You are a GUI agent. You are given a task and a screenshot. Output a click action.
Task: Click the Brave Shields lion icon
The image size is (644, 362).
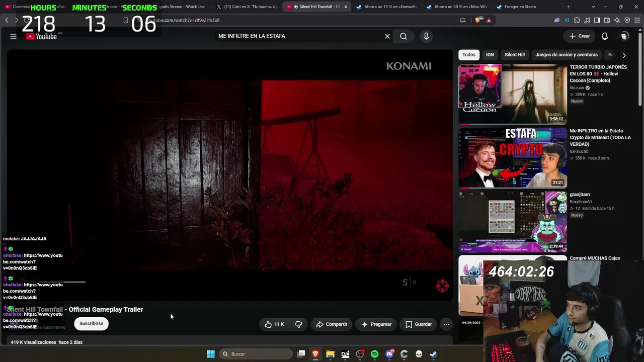[478, 20]
